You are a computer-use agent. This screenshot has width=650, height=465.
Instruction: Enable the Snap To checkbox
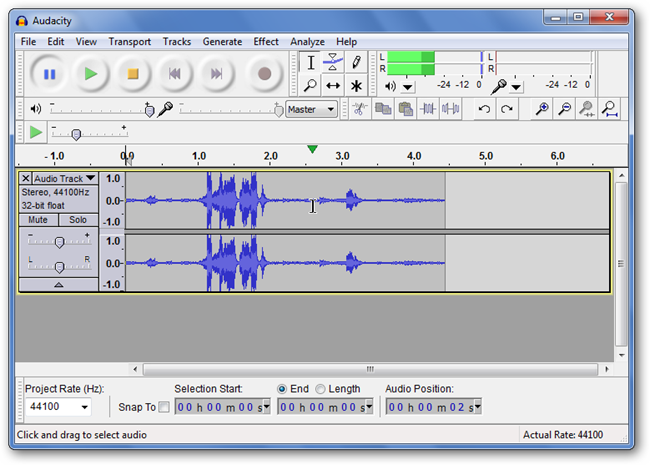click(x=164, y=407)
